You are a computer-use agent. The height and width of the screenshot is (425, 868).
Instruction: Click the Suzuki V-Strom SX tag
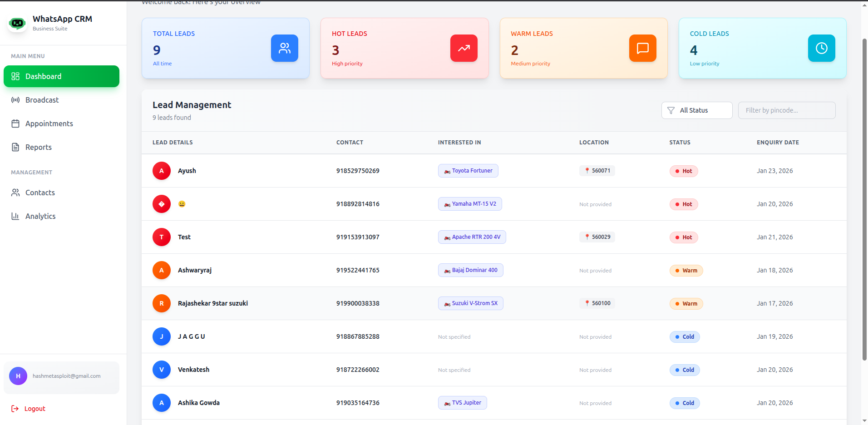click(471, 303)
